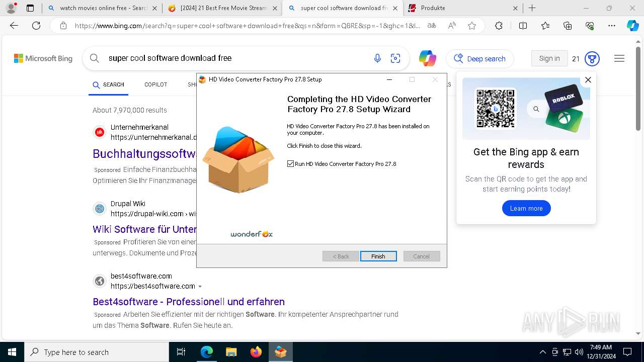Open Microsoft Edge from taskbar
644x362 pixels.
pos(207,352)
